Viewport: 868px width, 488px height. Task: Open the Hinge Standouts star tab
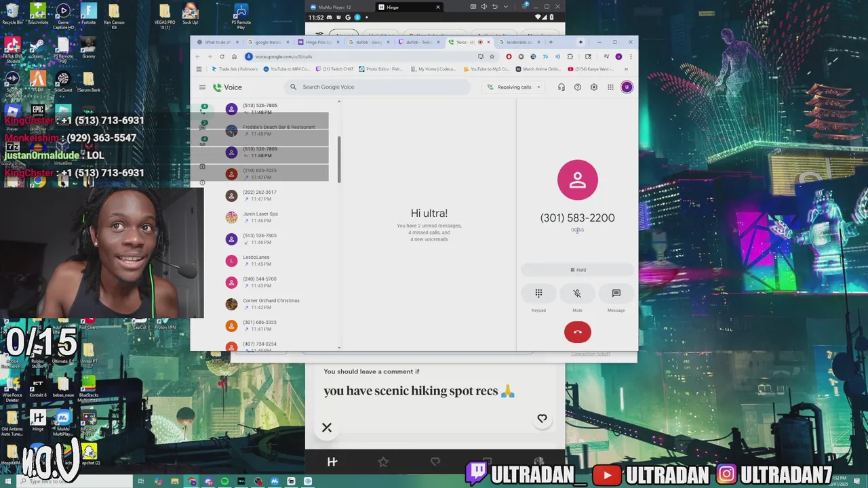[383, 462]
